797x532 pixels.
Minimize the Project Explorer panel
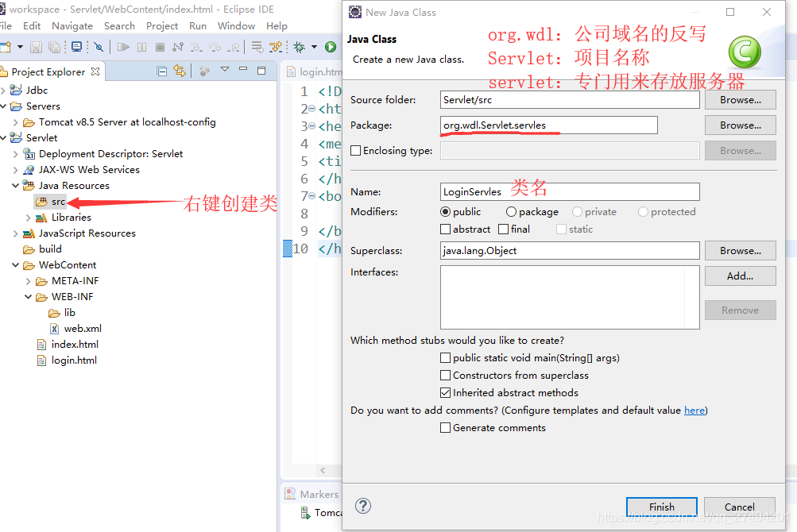point(243,69)
